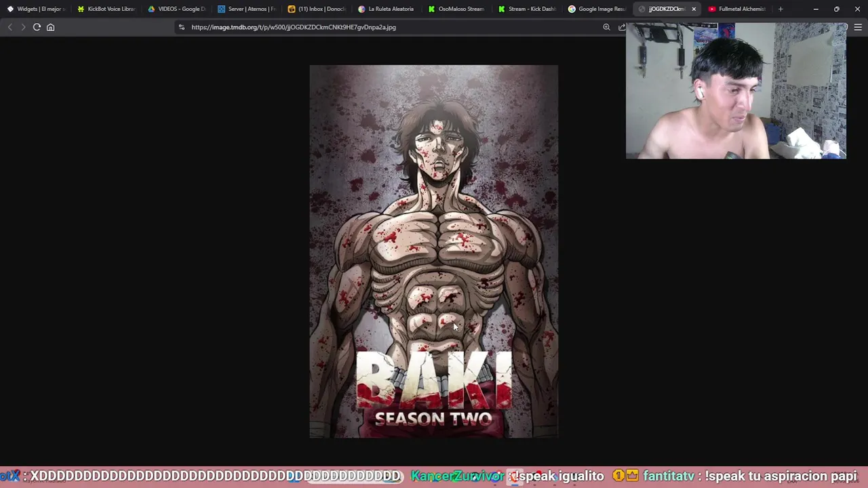Screen dimensions: 868x488
Task: Restore down the browser window
Action: tap(837, 9)
